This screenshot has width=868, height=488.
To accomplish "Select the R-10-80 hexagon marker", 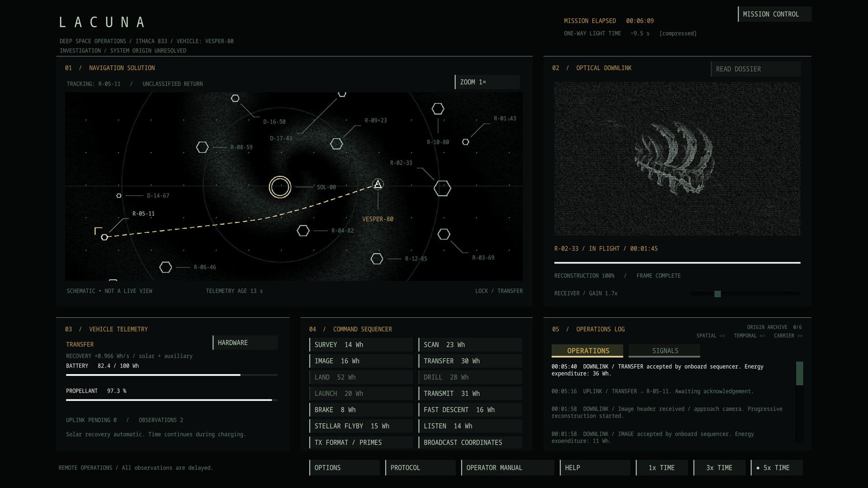I will 438,109.
